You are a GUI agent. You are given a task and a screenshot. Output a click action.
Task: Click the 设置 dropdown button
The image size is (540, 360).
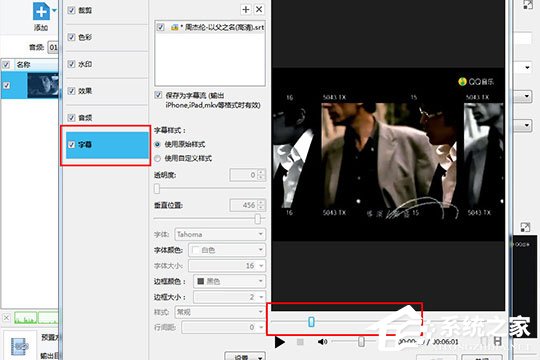pos(245,356)
